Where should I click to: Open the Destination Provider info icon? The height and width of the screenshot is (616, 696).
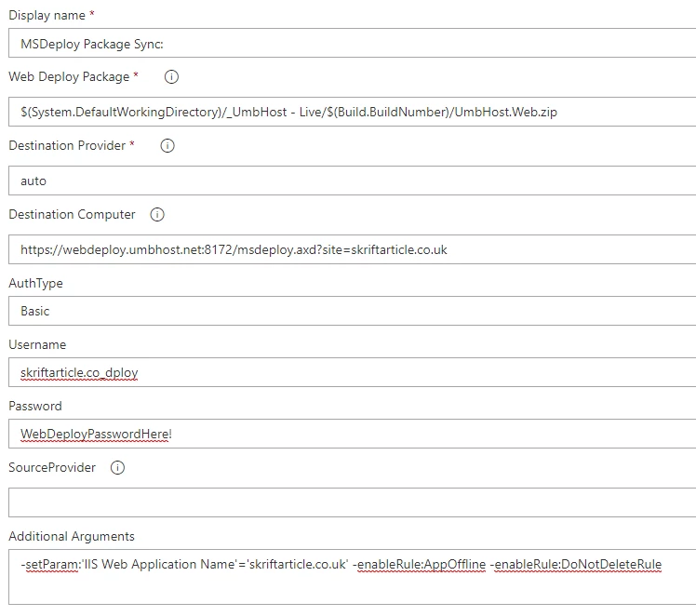tap(167, 145)
